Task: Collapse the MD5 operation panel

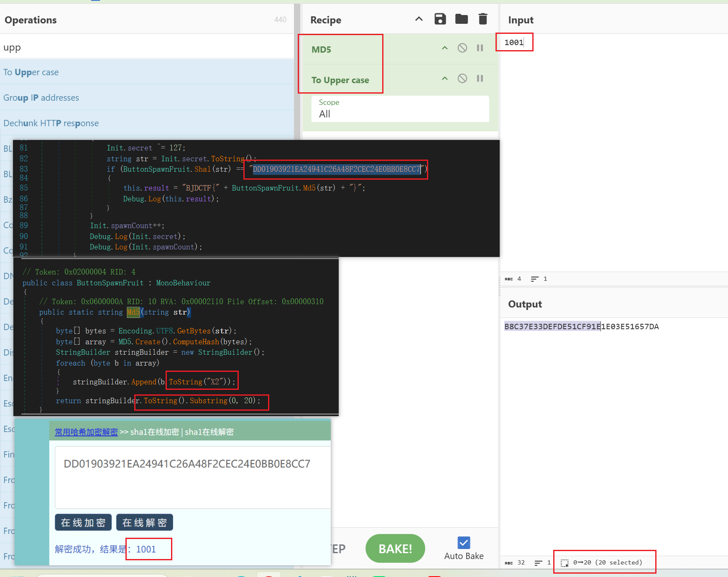Action: tap(444, 48)
